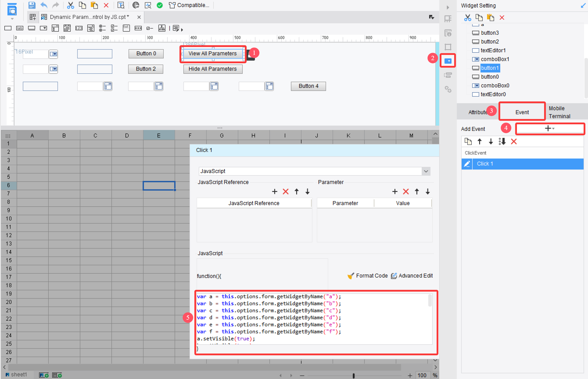Close the Dynamic Param cpt tab
Viewport: 588px width, 379px height.
[139, 17]
